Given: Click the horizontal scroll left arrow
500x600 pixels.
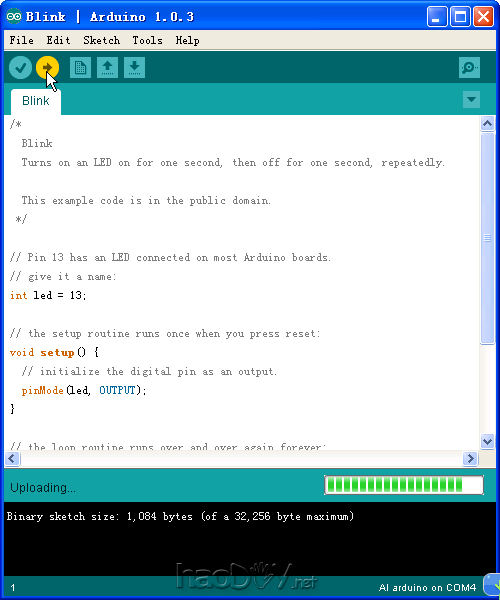Looking at the screenshot, I should coord(12,458).
